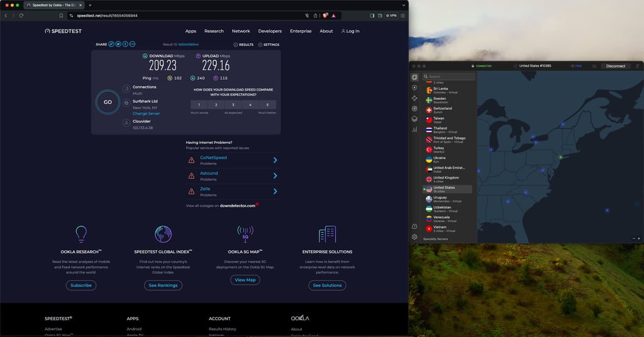Share the result on Facebook
The width and height of the screenshot is (644, 337).
pyautogui.click(x=125, y=44)
